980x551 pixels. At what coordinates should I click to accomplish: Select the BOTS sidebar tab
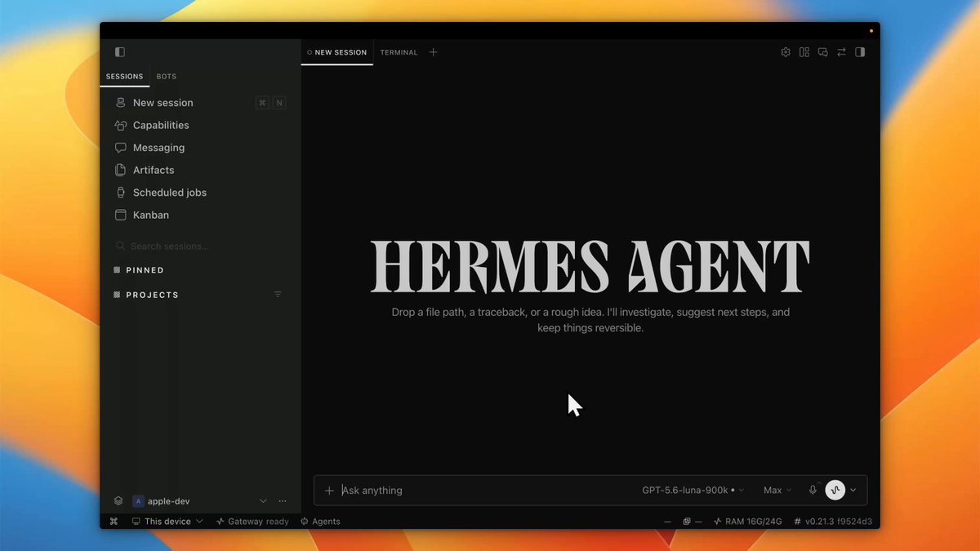[167, 76]
